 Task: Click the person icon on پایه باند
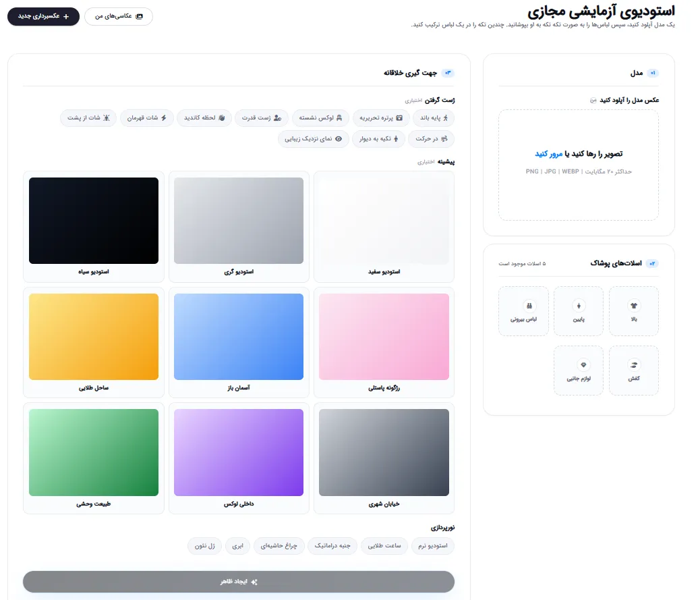(445, 118)
